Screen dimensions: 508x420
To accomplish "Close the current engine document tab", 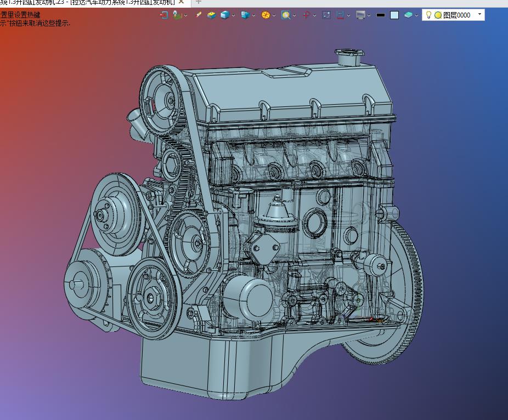I will tap(181, 2).
